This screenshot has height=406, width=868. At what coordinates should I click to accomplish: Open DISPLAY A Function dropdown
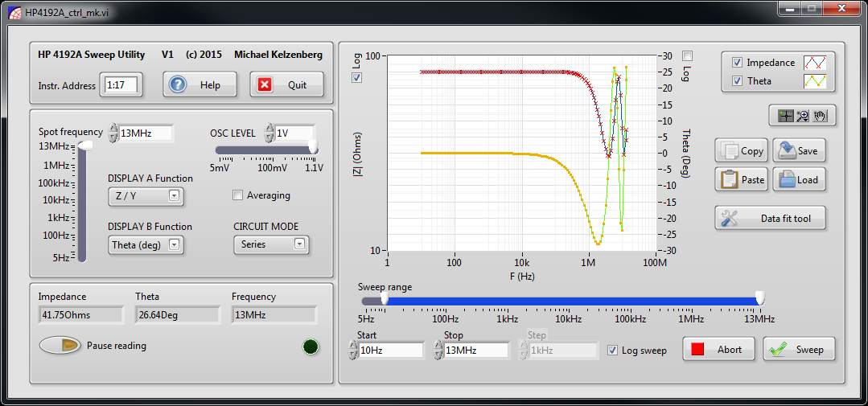click(x=146, y=196)
